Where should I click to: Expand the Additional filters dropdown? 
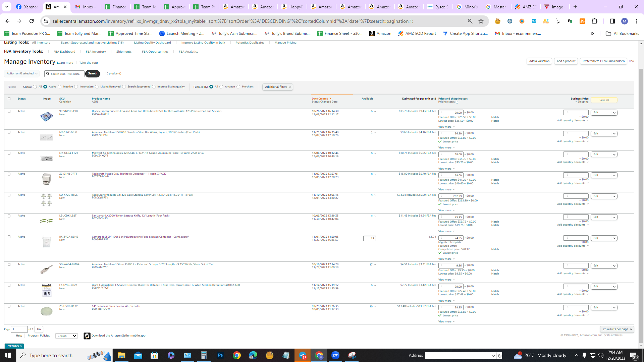(x=278, y=87)
